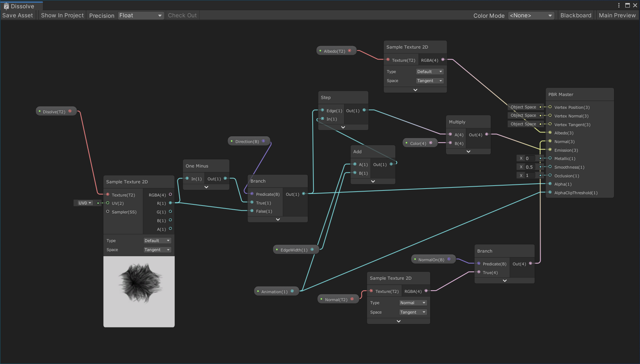This screenshot has height=364, width=640.
Task: Click the Step node Out(1) port
Action: [364, 110]
